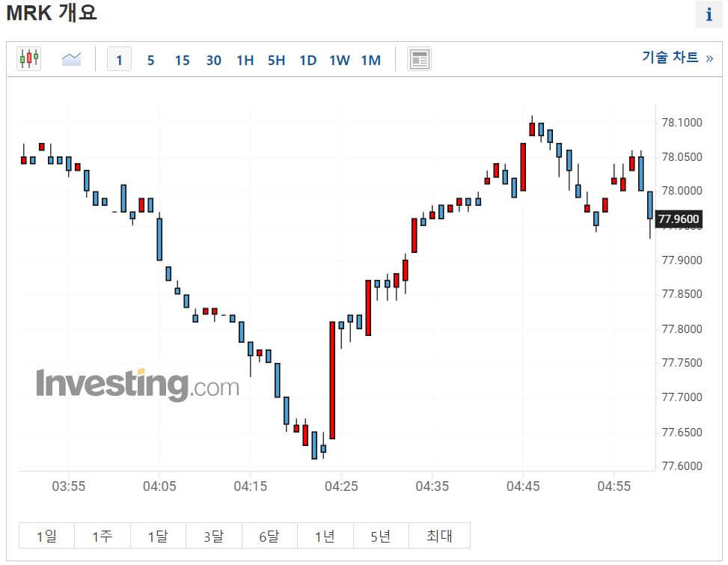Select the 15-minute interval
The width and height of the screenshot is (728, 565).
183,60
